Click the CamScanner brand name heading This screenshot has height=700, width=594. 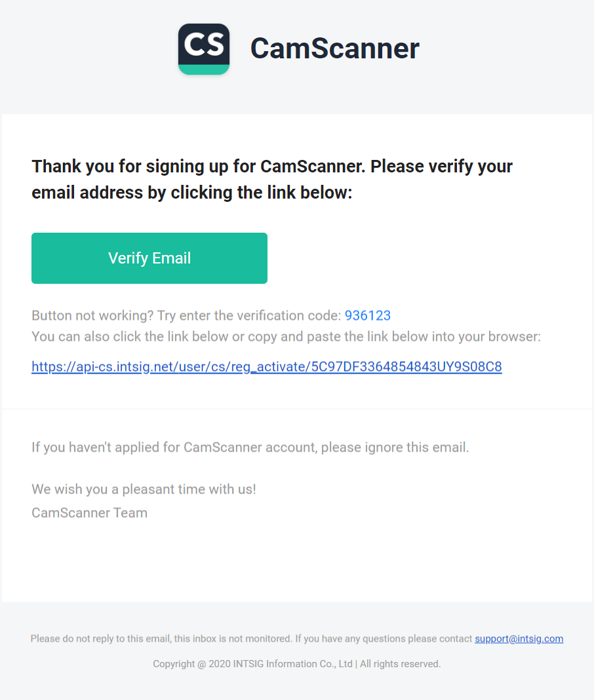pyautogui.click(x=334, y=49)
